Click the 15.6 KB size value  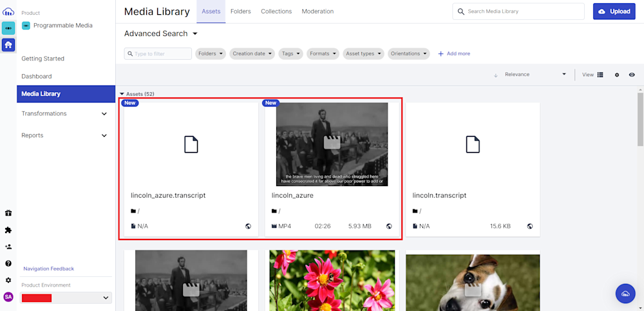(x=500, y=226)
